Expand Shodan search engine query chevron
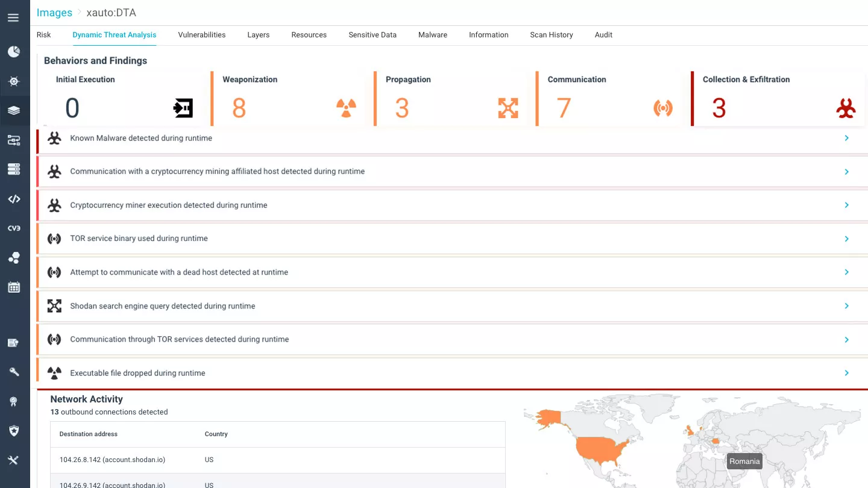 pos(847,306)
